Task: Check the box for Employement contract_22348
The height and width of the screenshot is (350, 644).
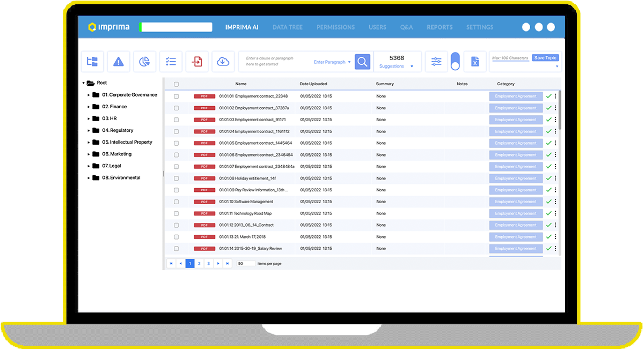Action: click(x=176, y=96)
